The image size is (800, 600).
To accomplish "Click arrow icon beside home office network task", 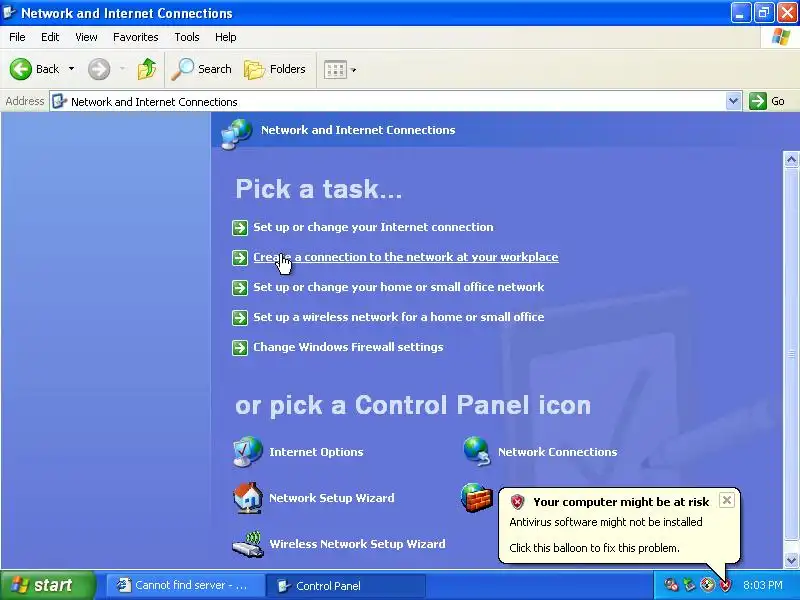I will tap(240, 288).
